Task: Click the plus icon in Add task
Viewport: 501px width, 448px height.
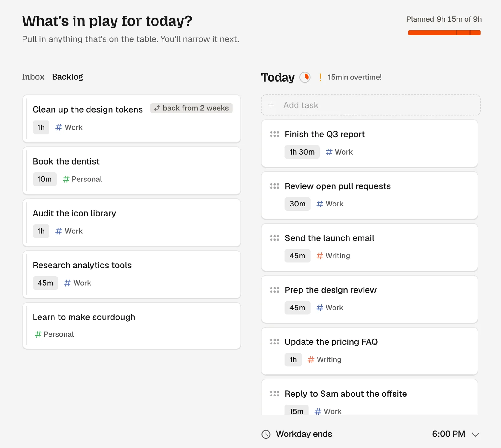Action: (271, 105)
